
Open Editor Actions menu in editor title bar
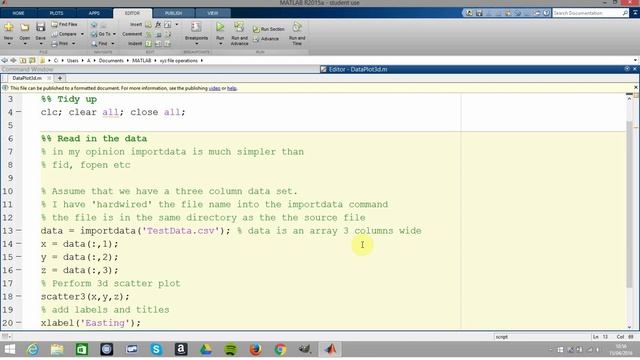coord(627,69)
